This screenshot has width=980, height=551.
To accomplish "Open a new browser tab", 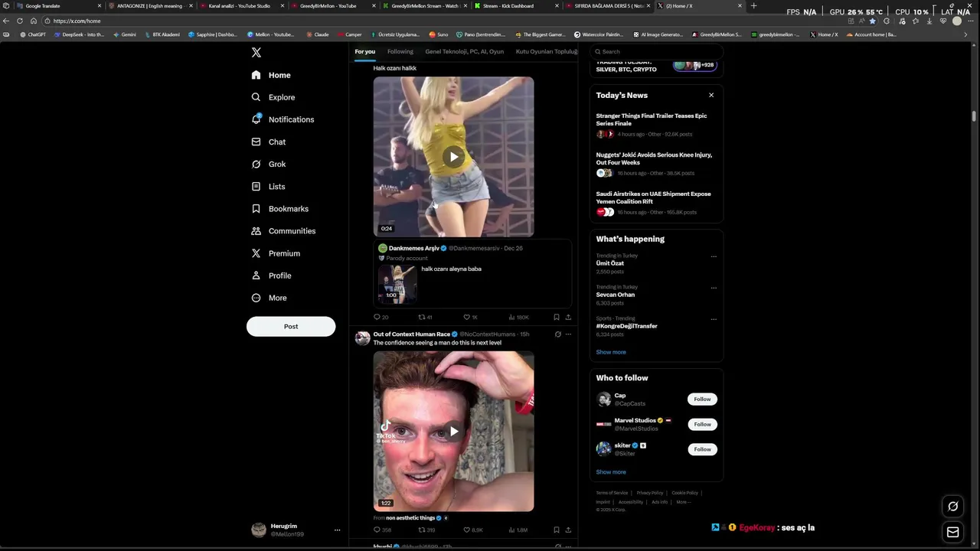I will pos(753,6).
